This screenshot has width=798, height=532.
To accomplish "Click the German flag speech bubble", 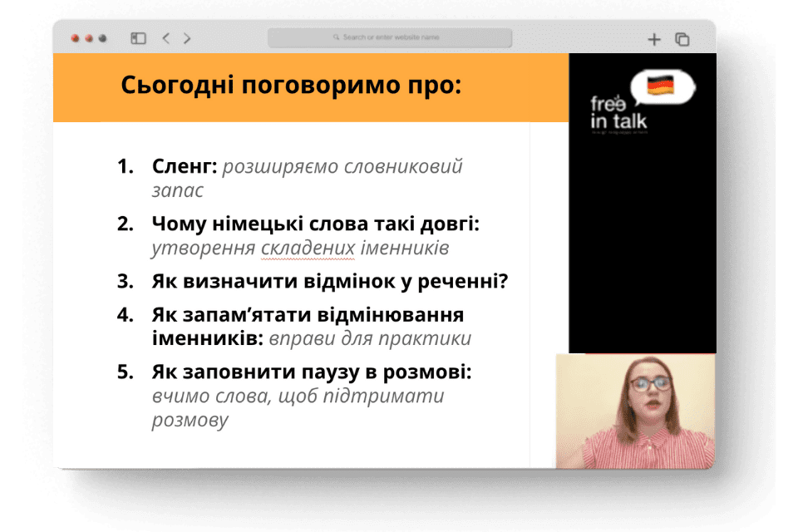I will [x=663, y=86].
